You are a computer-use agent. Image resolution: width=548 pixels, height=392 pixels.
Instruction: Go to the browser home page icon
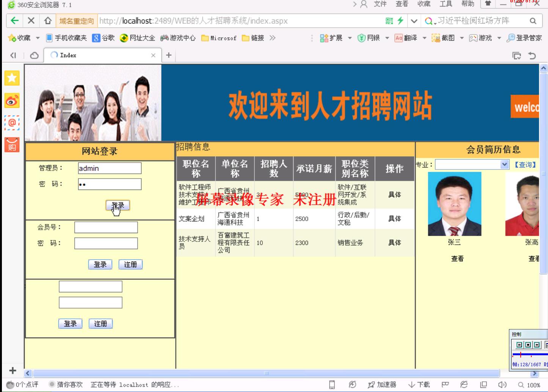[48, 20]
